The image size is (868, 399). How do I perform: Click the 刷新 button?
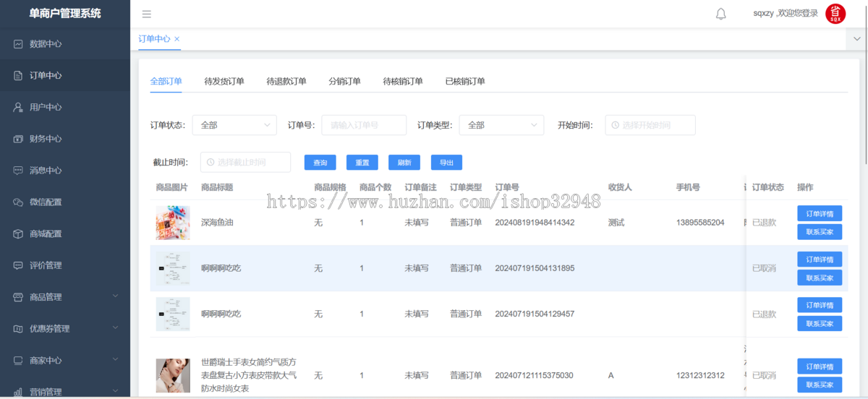coord(404,163)
